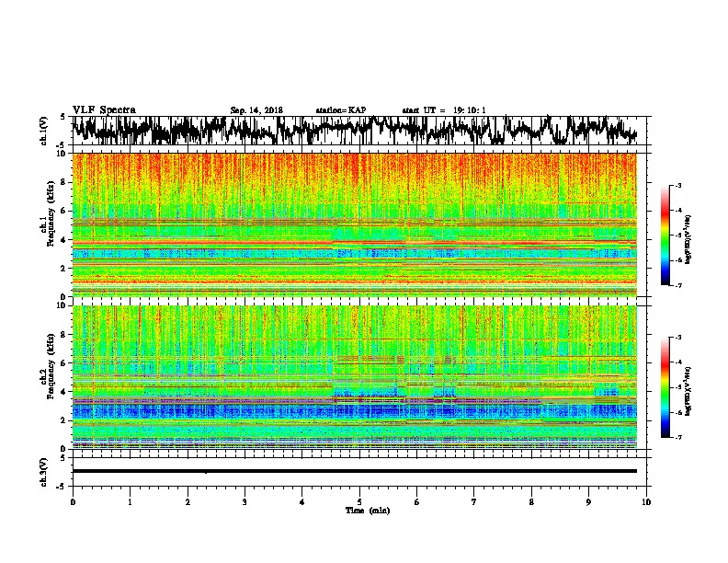Click the time axis tick label '2'

coord(188,502)
